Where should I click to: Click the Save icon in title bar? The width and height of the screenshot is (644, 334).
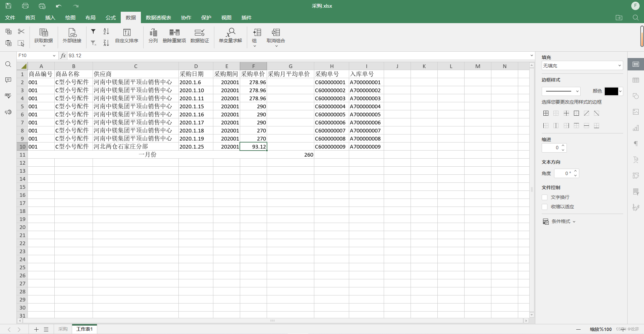(x=8, y=6)
